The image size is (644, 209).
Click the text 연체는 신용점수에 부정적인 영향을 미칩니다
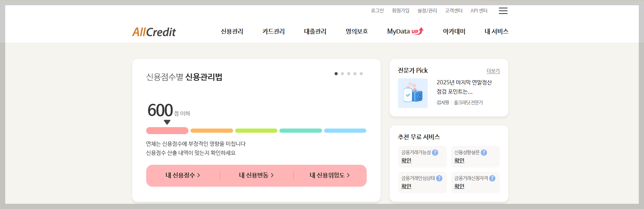196,144
